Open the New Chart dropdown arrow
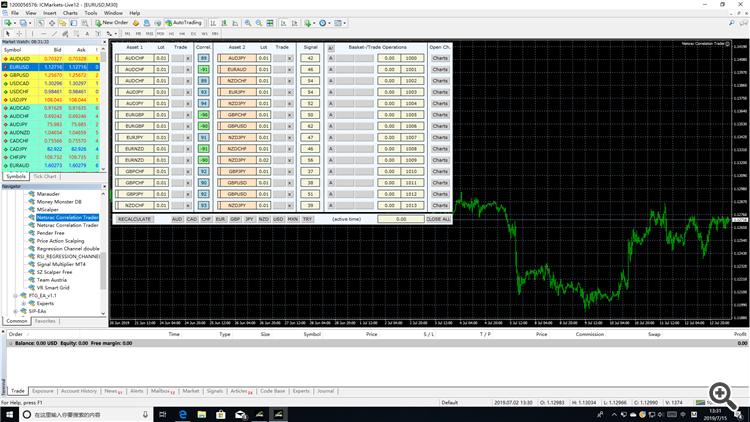 point(15,23)
